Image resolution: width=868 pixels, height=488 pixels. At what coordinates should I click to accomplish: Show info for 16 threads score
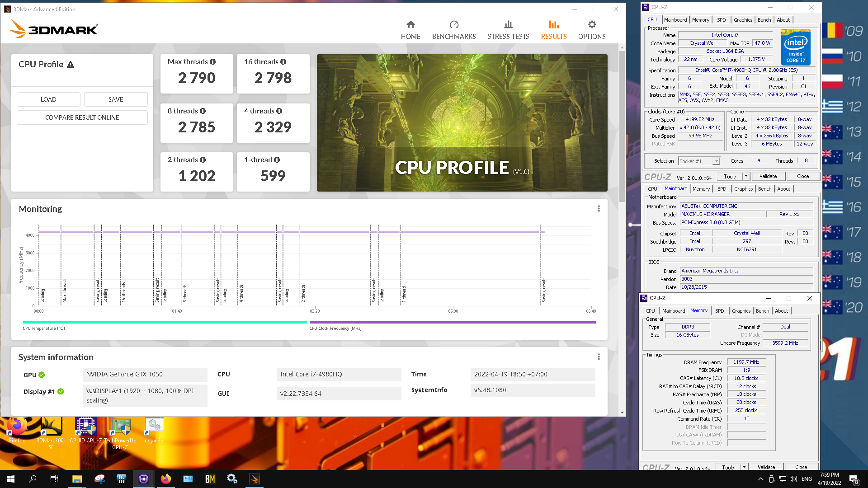click(283, 61)
